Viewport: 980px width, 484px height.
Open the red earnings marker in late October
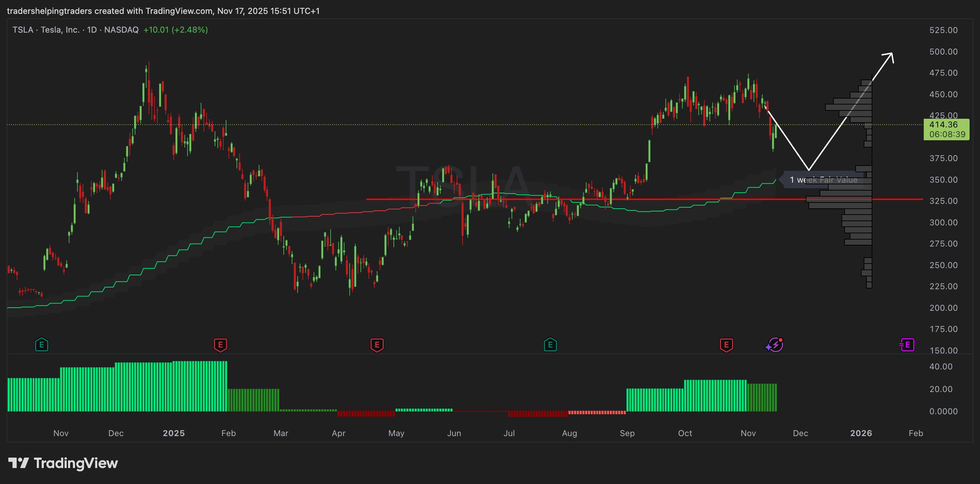click(726, 345)
